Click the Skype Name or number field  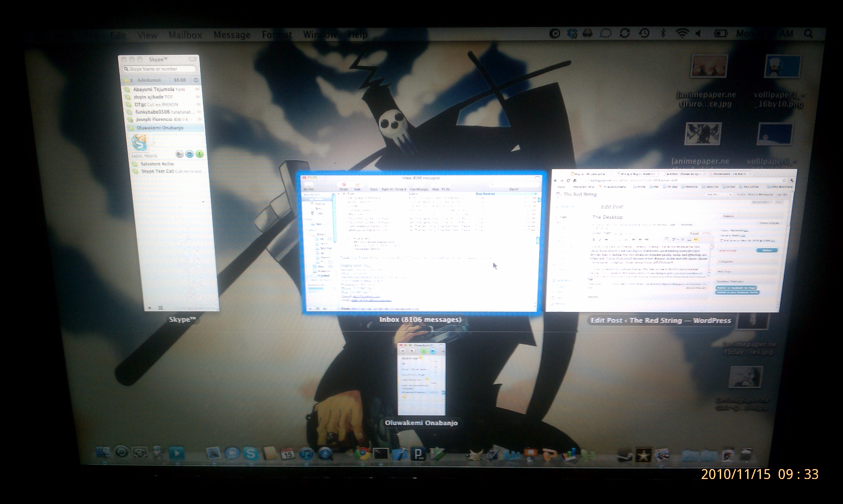pyautogui.click(x=159, y=69)
